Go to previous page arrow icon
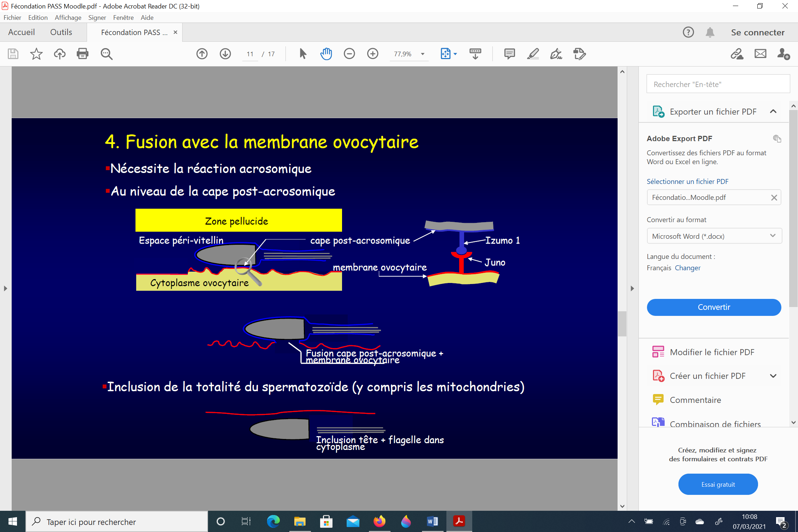Screen dimensions: 798x532 click(x=202, y=54)
